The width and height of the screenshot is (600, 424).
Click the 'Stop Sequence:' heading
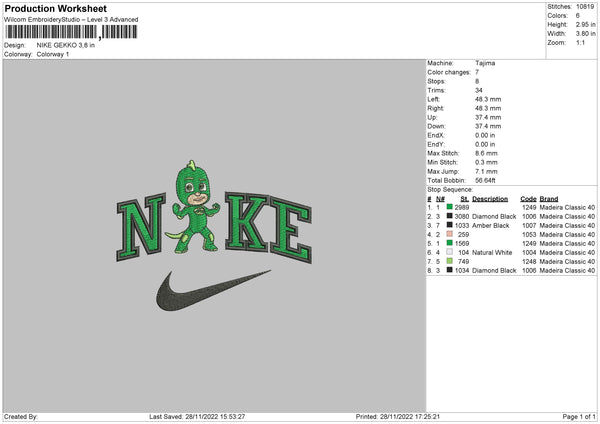click(450, 189)
